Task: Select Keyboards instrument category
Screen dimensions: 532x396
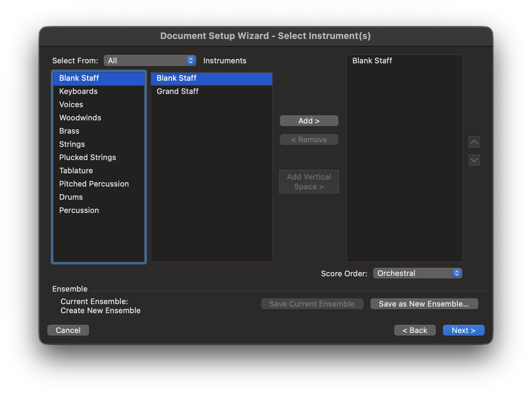Action: click(x=78, y=91)
